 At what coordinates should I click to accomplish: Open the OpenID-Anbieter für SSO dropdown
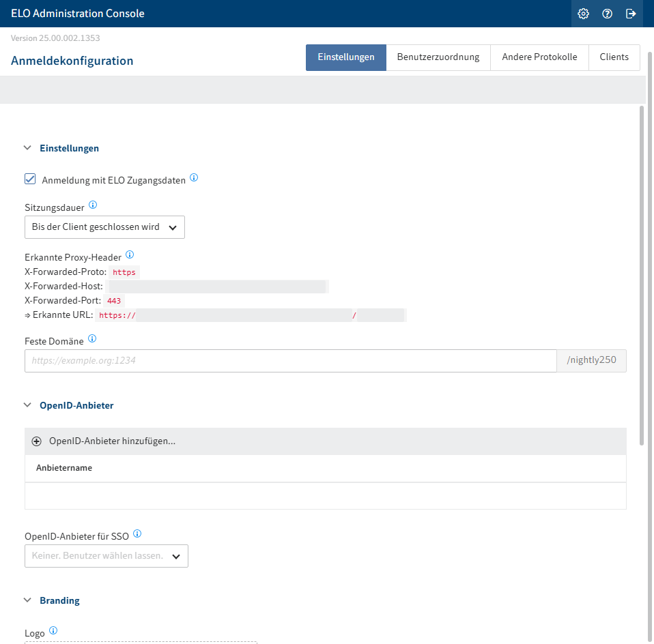(106, 555)
